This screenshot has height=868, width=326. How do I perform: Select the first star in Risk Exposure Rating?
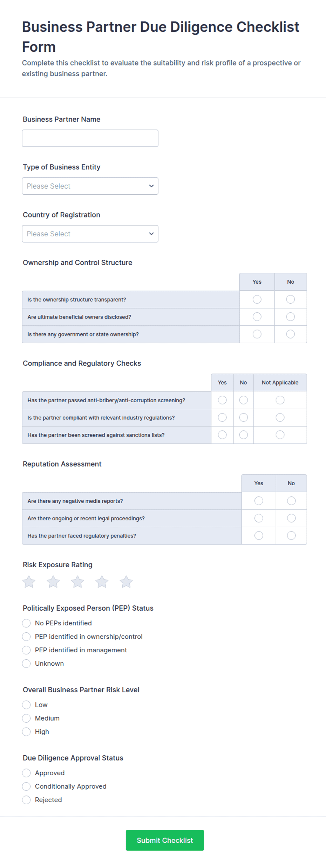point(29,582)
